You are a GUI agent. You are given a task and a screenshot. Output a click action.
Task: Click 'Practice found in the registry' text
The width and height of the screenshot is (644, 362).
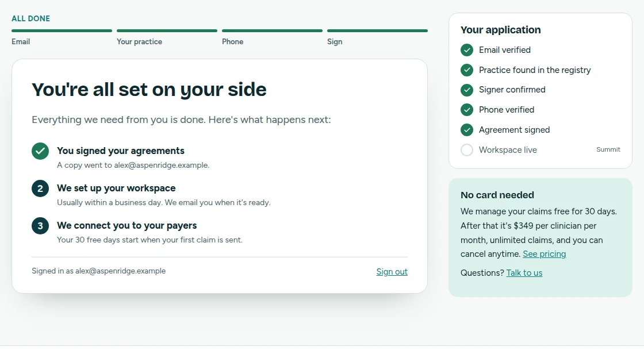click(535, 70)
